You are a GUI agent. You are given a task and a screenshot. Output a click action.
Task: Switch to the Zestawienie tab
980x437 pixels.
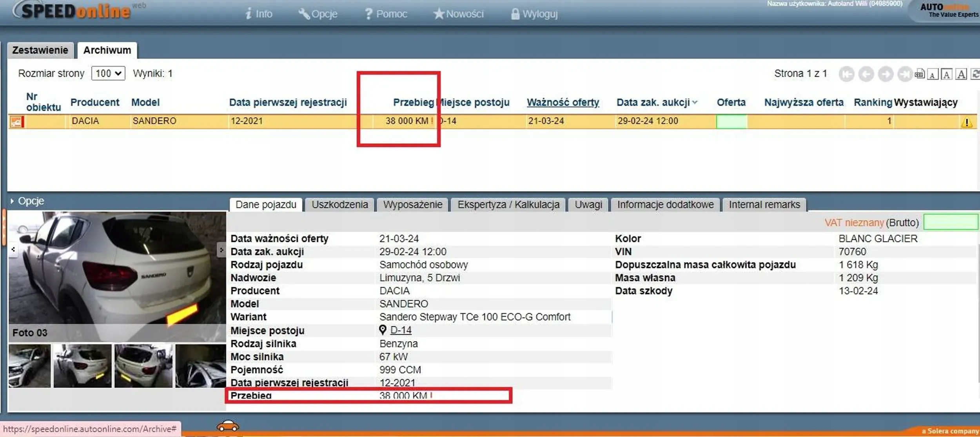click(x=40, y=50)
